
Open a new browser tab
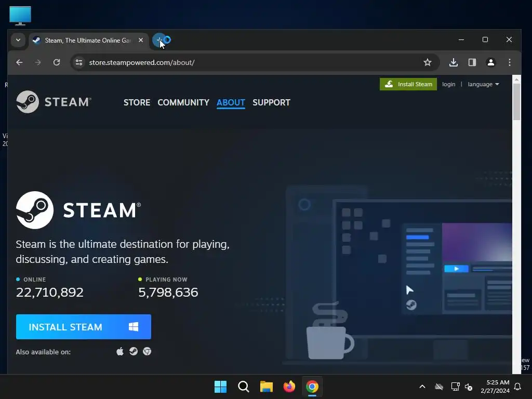[159, 40]
